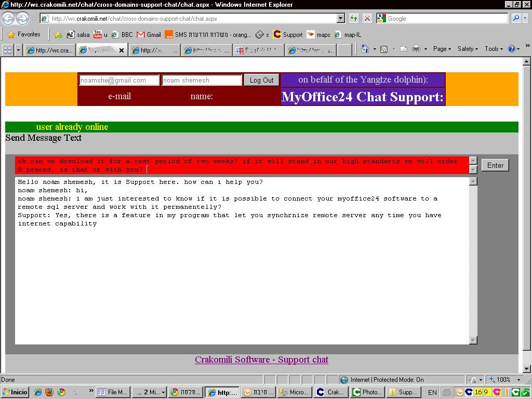
Task: Go forward with the browser Forward arrow
Action: pyautogui.click(x=22, y=18)
